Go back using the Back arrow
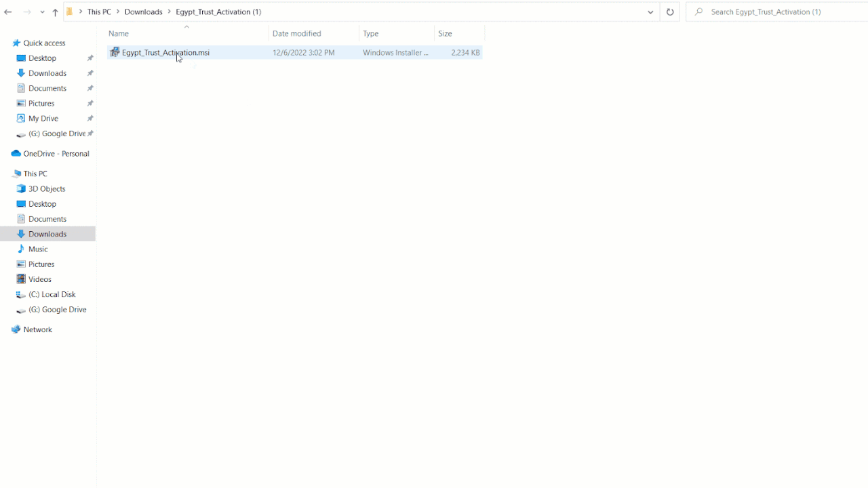The width and height of the screenshot is (868, 488). [8, 12]
